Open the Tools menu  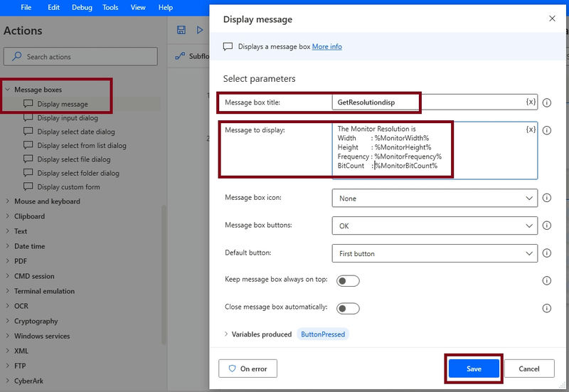(x=110, y=7)
